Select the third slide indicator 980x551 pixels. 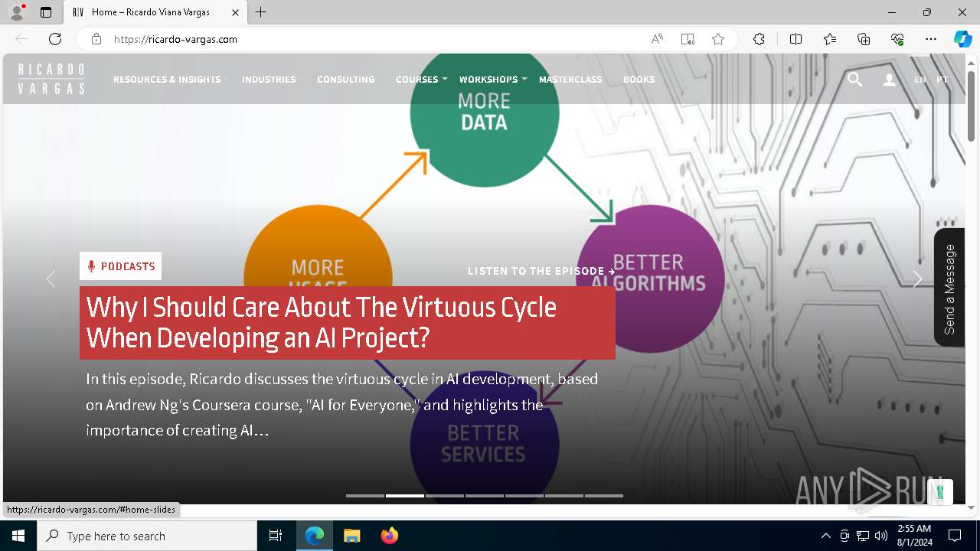[x=445, y=496]
